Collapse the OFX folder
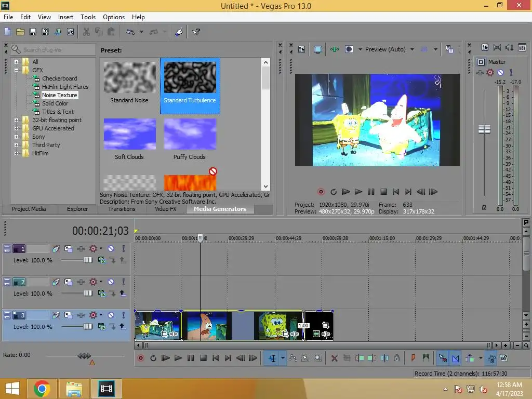532x399 pixels. click(16, 70)
